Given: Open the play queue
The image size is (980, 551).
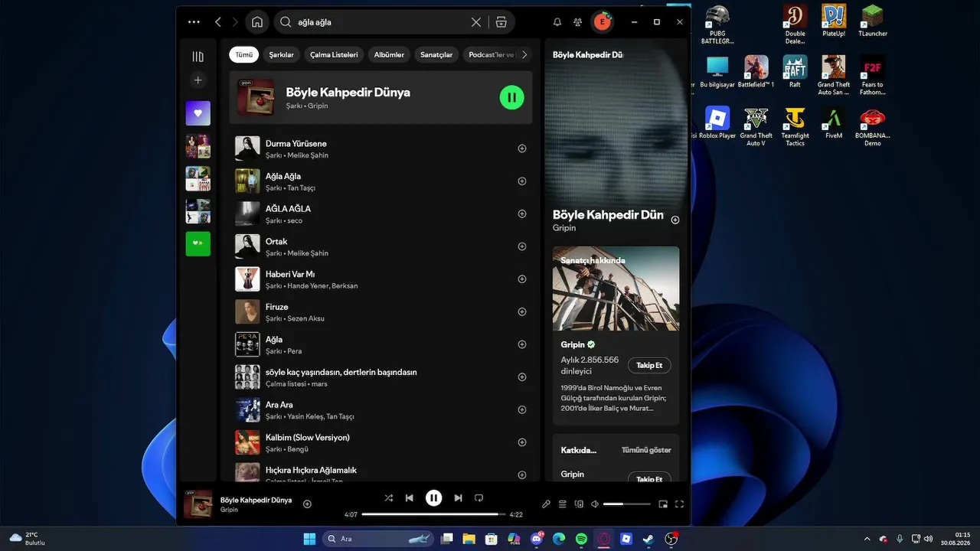Looking at the screenshot, I should coord(562,504).
